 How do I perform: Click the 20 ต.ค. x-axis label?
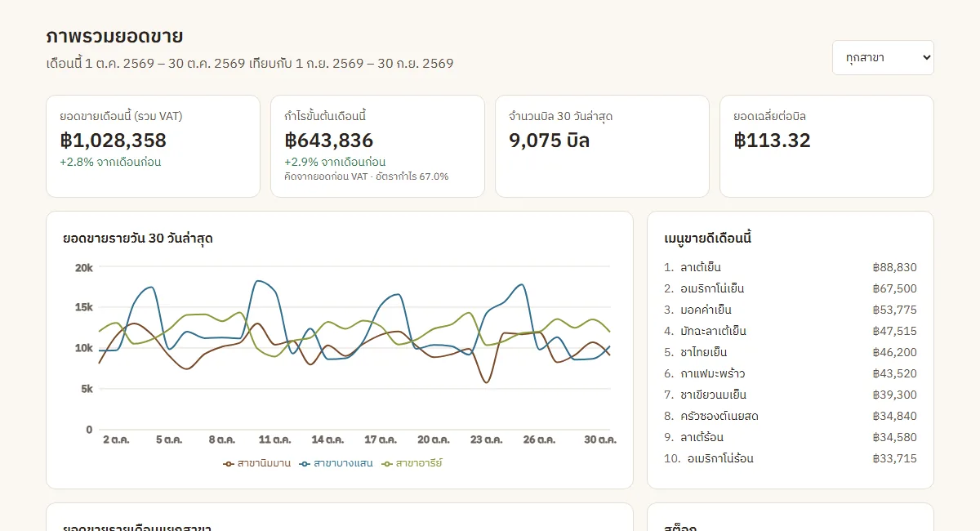(x=434, y=440)
